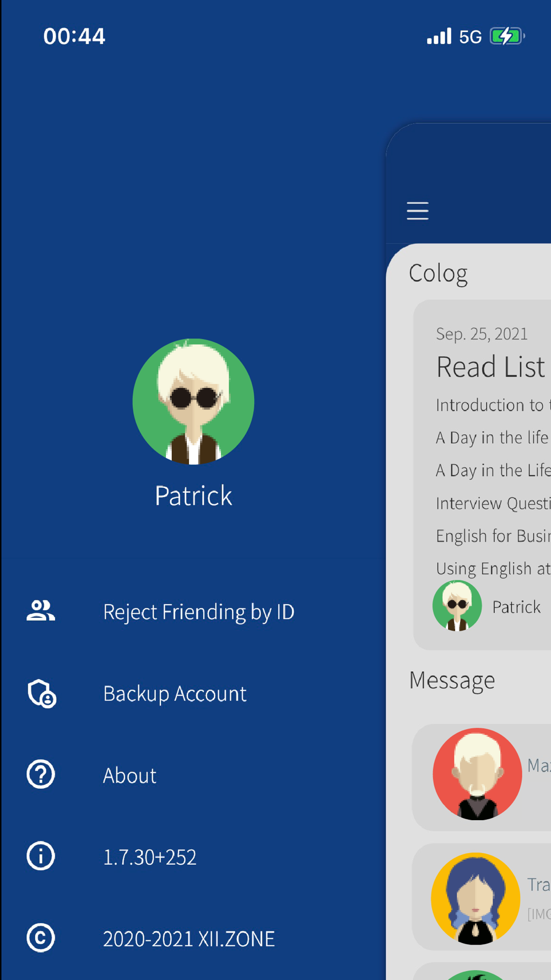
Task: Tap the red-background avatar in Messages
Action: (x=477, y=774)
